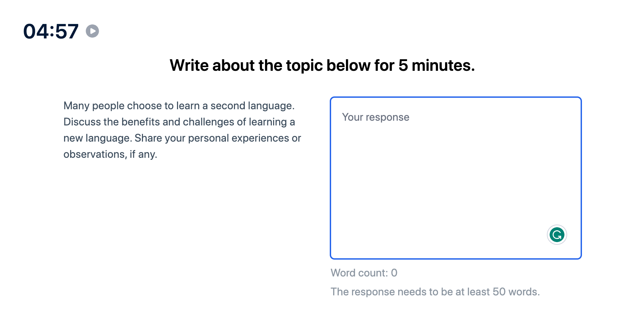Click the "observations, if any." line
Image resolution: width=644 pixels, height=323 pixels.
tap(110, 154)
